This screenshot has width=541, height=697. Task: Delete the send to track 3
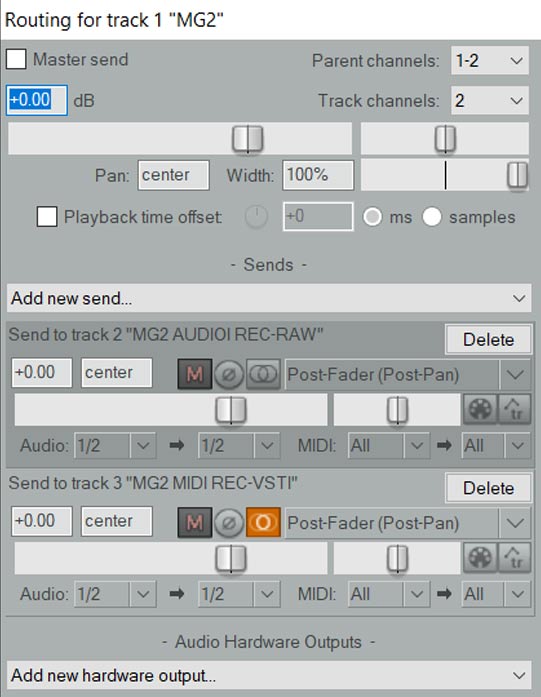pos(488,488)
